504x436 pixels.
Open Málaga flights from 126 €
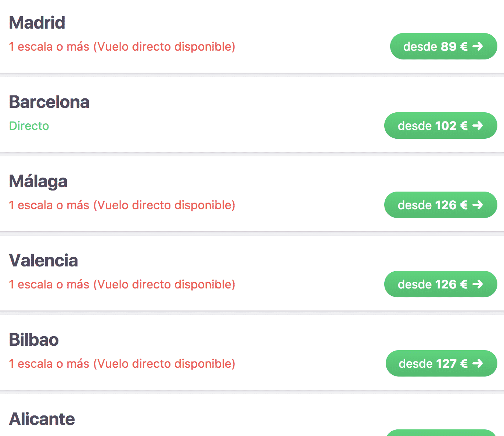coord(440,205)
